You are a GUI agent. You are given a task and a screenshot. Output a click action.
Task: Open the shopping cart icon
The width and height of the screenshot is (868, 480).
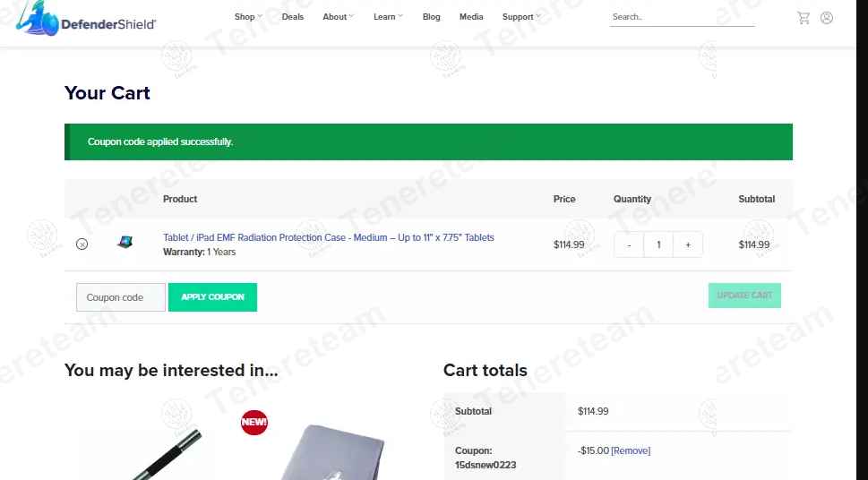pyautogui.click(x=804, y=18)
